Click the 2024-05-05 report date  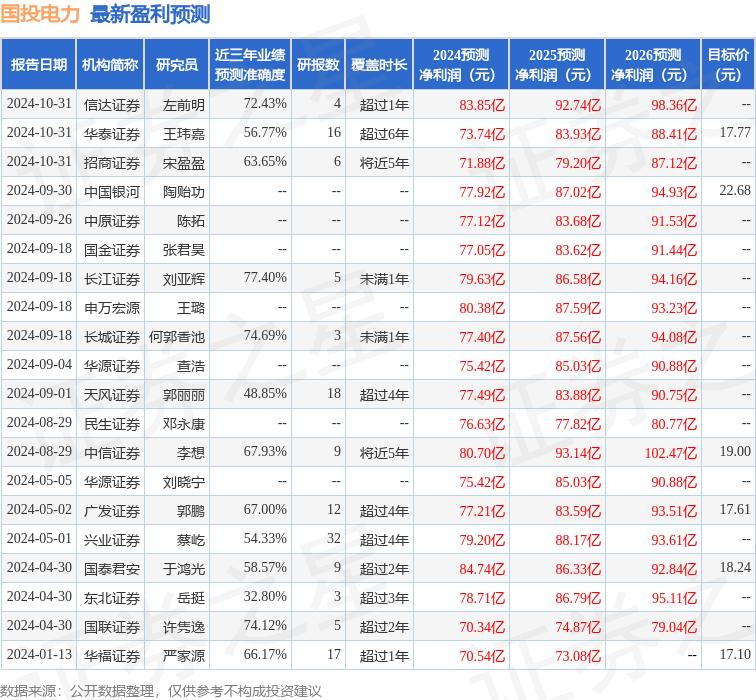39,480
